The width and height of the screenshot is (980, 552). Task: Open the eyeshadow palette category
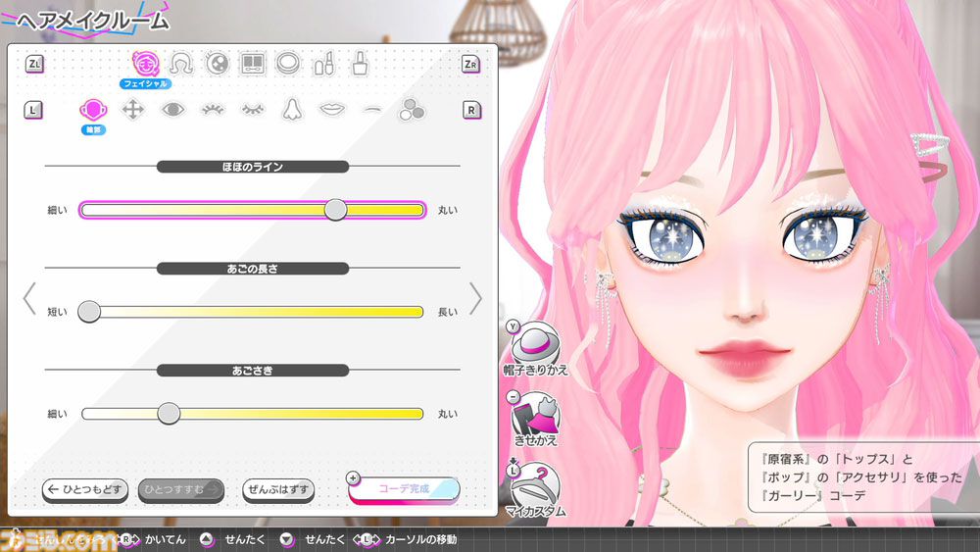coord(253,63)
